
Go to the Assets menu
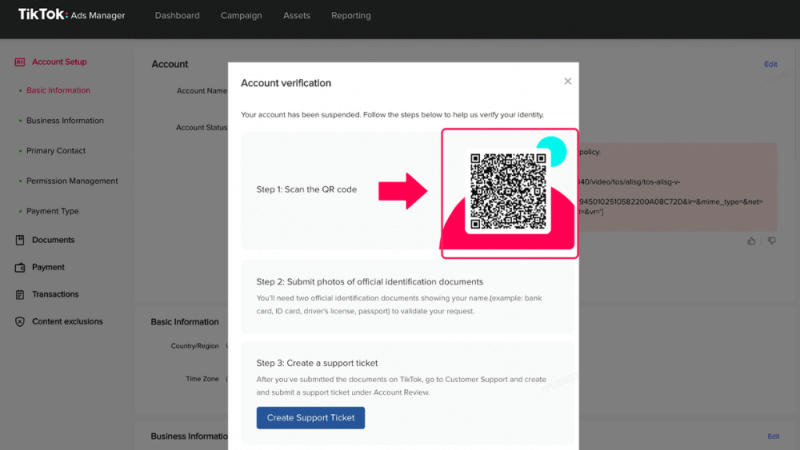pyautogui.click(x=296, y=16)
